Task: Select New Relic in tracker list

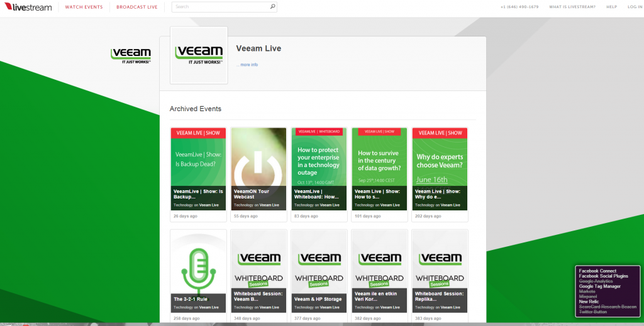Action: [589, 302]
